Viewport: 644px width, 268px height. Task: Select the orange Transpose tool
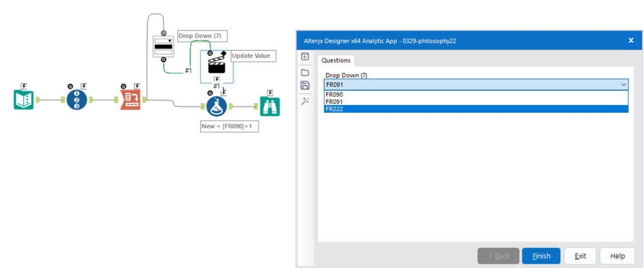130,100
